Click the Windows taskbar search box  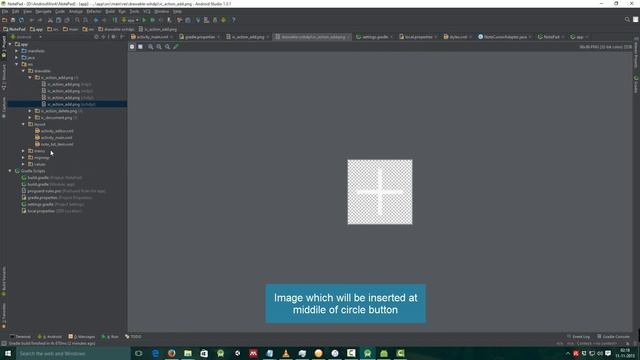point(73,353)
